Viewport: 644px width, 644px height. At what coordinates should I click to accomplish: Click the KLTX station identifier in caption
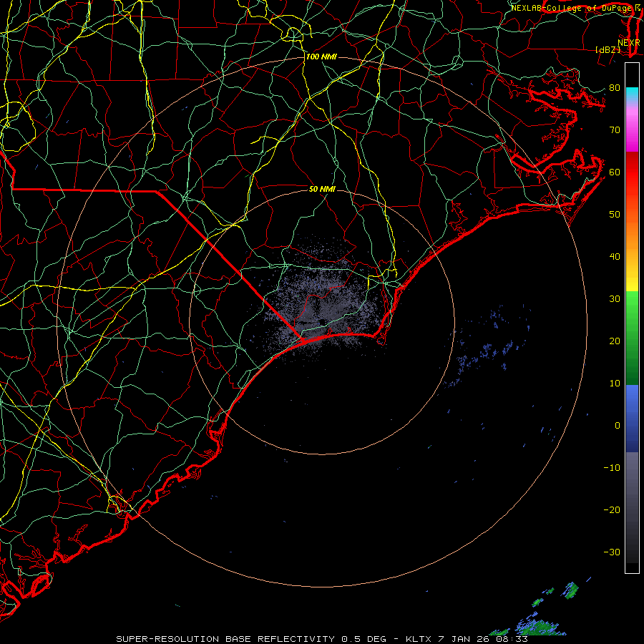[419, 639]
